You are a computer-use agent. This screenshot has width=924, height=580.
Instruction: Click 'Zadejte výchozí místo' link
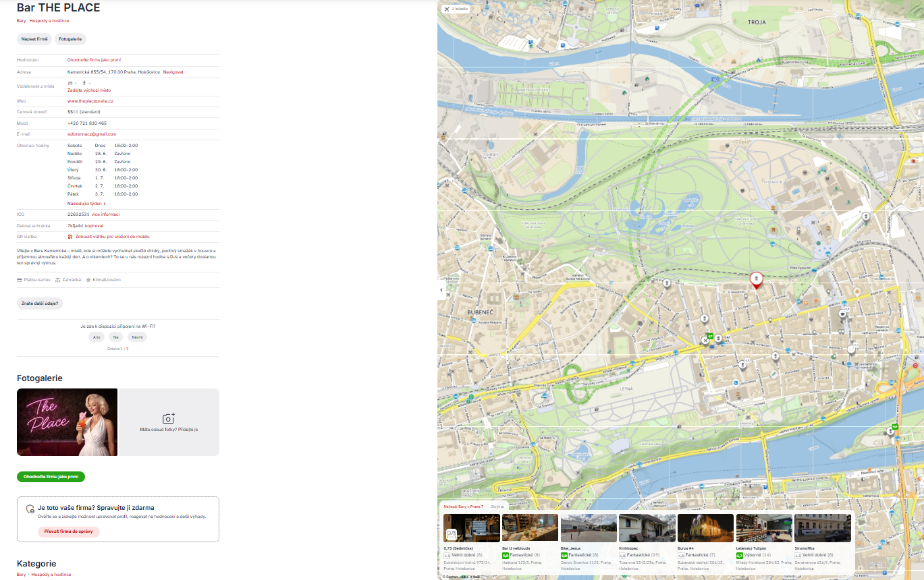89,90
